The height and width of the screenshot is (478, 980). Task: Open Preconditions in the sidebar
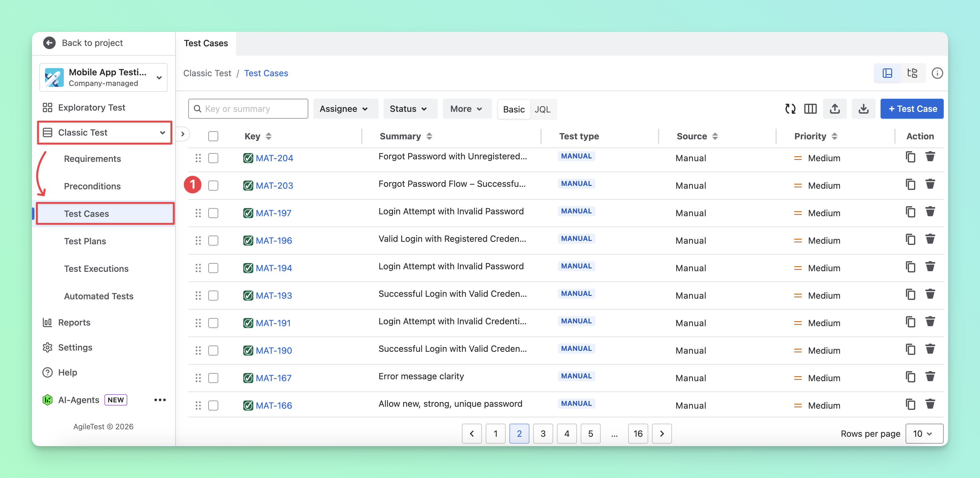pyautogui.click(x=93, y=186)
